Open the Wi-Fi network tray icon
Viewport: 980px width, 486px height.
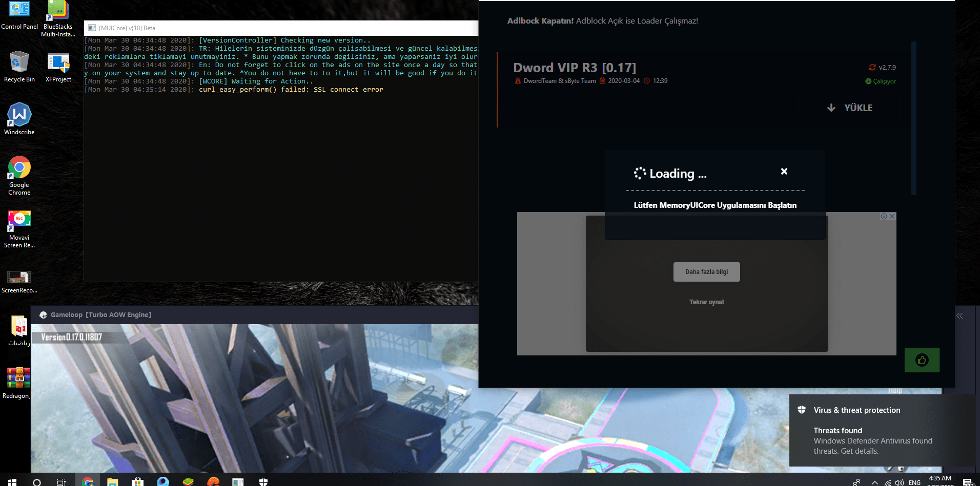(888, 482)
